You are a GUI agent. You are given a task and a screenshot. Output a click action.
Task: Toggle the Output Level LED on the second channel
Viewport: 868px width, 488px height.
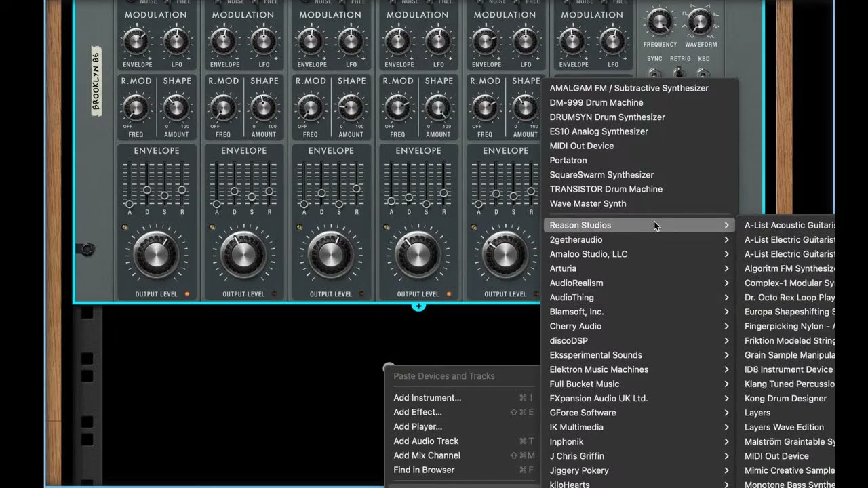tap(275, 294)
